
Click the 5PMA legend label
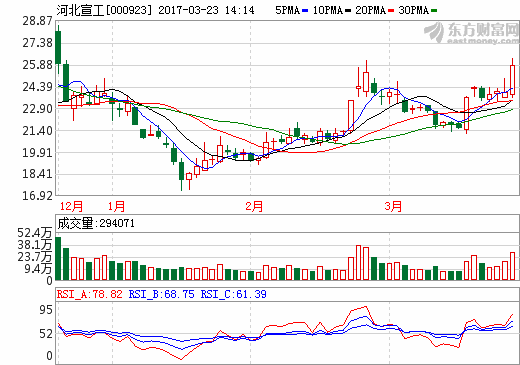287,10
